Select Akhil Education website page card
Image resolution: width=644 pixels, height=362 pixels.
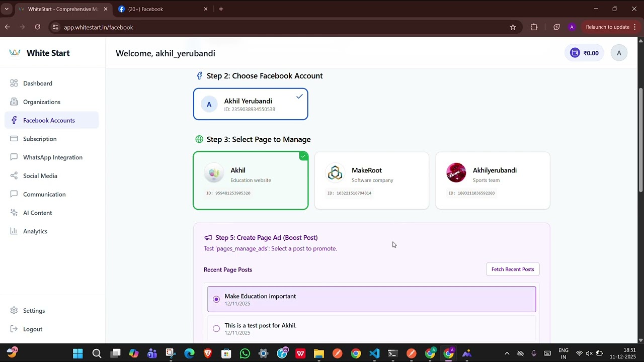click(x=251, y=180)
